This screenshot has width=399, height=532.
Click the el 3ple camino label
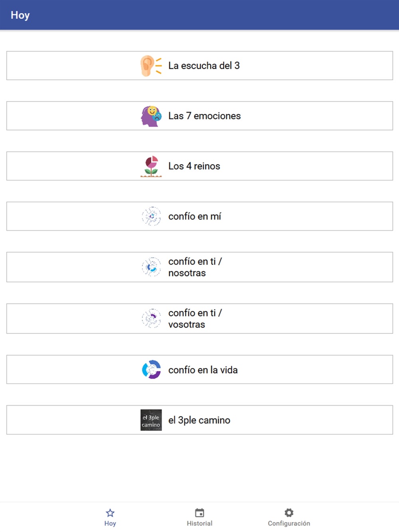[x=199, y=420]
